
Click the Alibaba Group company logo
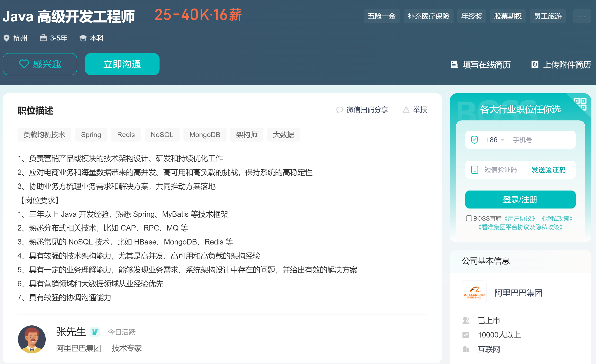coord(474,293)
